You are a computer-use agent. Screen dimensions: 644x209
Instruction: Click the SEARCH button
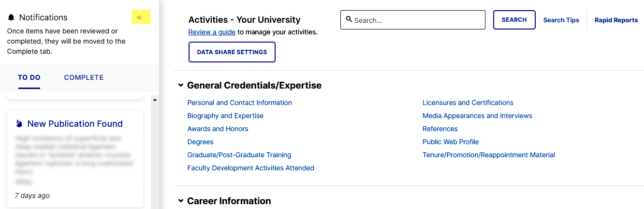pos(514,20)
